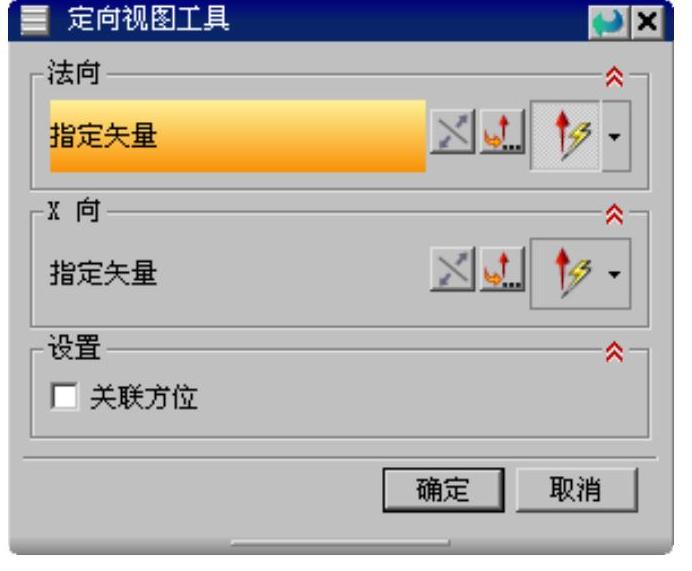The image size is (692, 571).
Task: Select highlighted 指定矢量 field in 法向
Action: [x=238, y=135]
